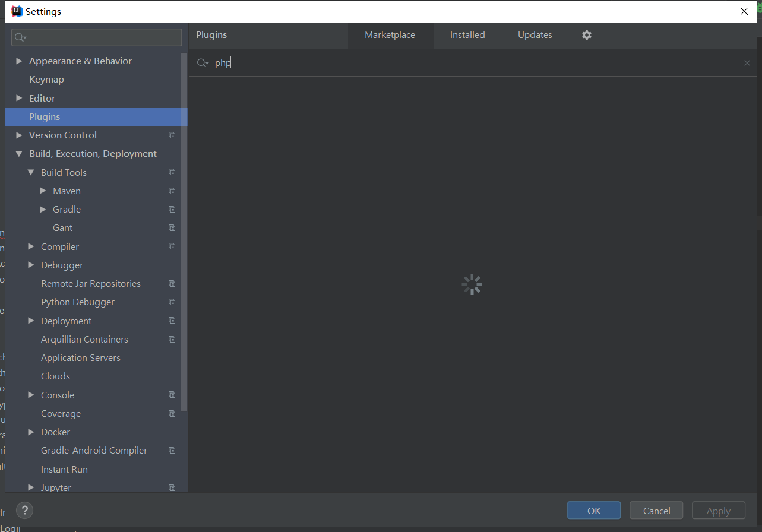Select Application Servers setting
This screenshot has width=762, height=532.
pos(81,358)
